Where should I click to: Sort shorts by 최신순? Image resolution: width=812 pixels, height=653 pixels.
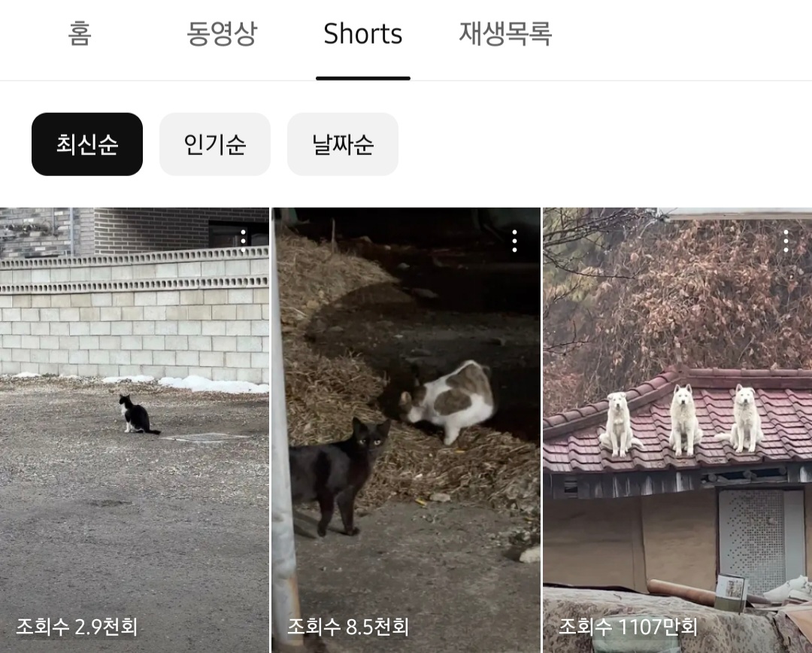point(87,144)
